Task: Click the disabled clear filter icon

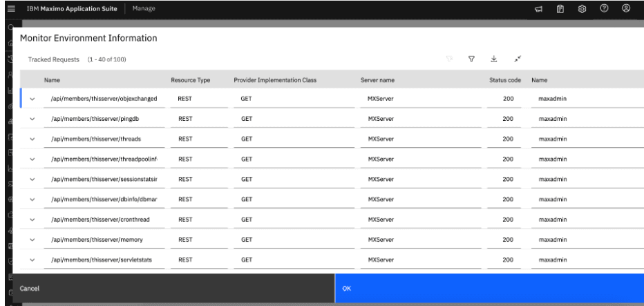Action: (x=449, y=59)
